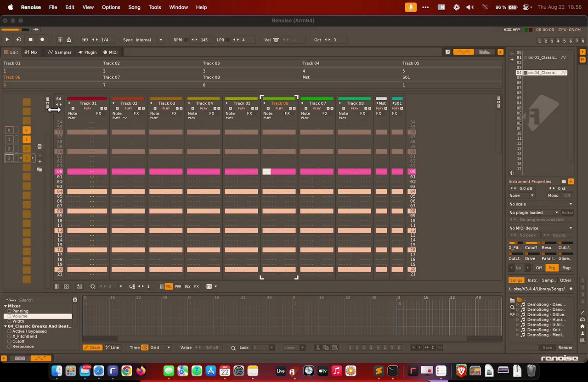Check the Width parameter checkbox

pos(10,321)
